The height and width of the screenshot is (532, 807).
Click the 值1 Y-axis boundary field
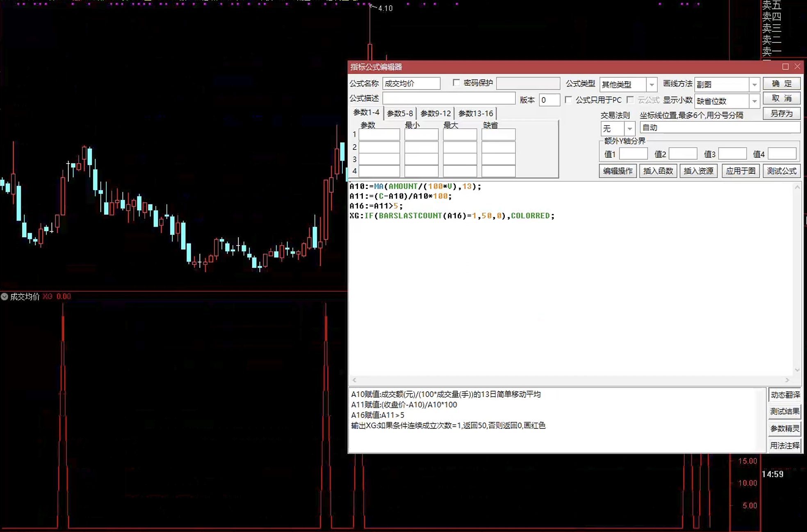(633, 154)
